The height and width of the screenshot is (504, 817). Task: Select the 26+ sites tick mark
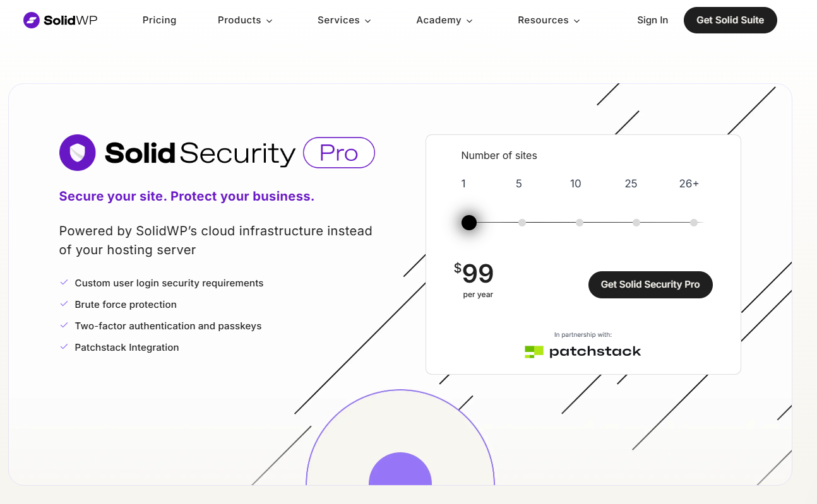(x=694, y=222)
